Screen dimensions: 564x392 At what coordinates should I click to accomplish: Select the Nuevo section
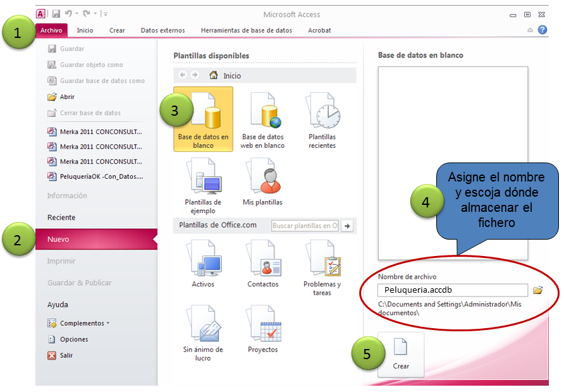tap(96, 239)
